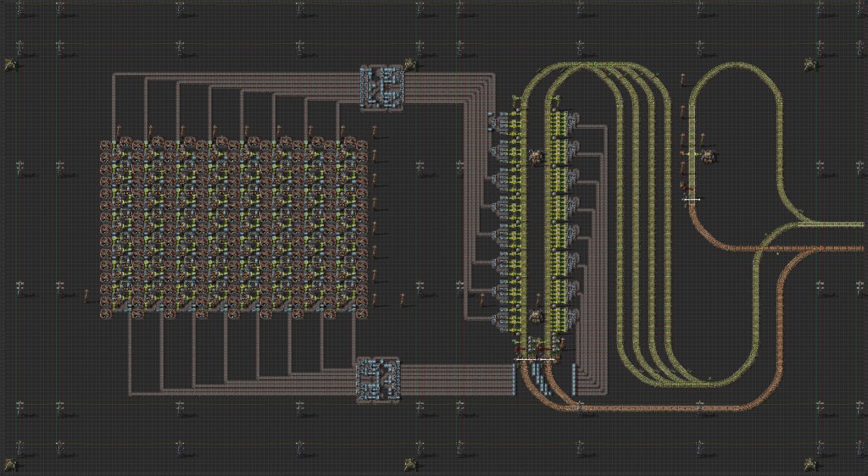The image size is (868, 476).
Task: Select the top belt balancer block
Action: point(382,87)
